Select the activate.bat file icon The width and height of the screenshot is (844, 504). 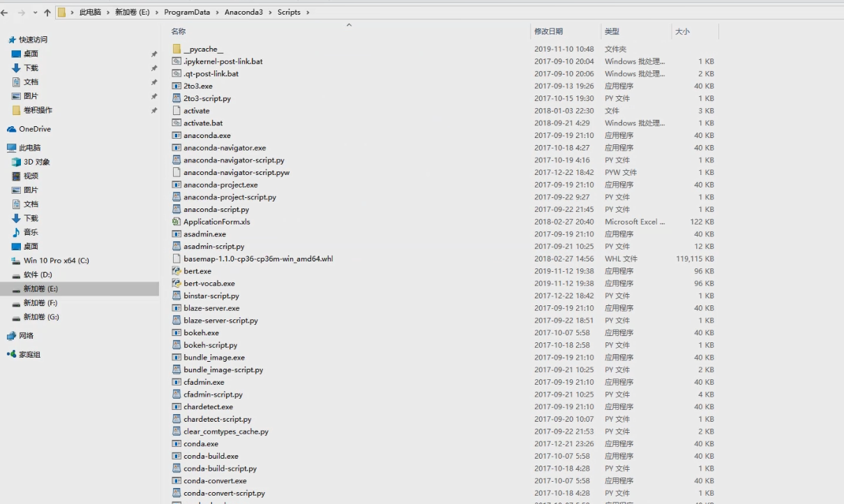pos(176,123)
